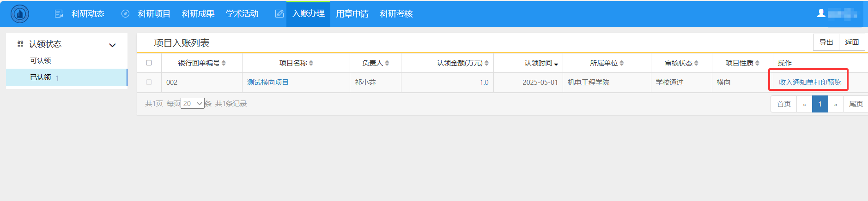Open the per-page count dropdown
Screen dimensions: 868x201
tap(192, 103)
